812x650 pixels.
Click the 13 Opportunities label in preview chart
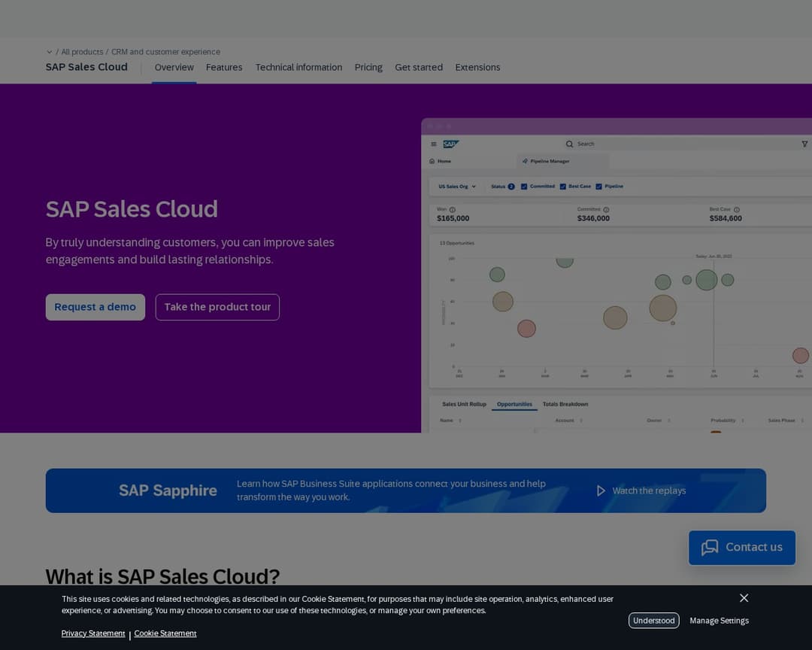pos(457,243)
